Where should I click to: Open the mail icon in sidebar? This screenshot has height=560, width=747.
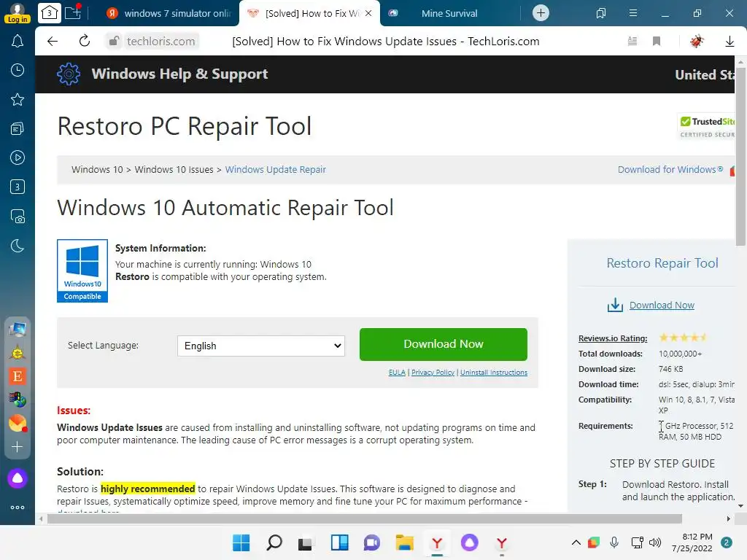pyautogui.click(x=18, y=423)
